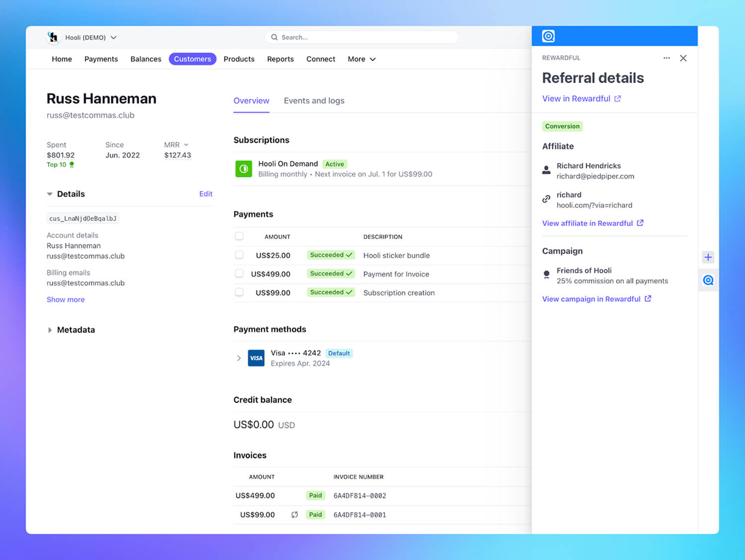This screenshot has width=745, height=560.
Task: Click the Friends of Hooli campaign name
Action: tap(584, 271)
